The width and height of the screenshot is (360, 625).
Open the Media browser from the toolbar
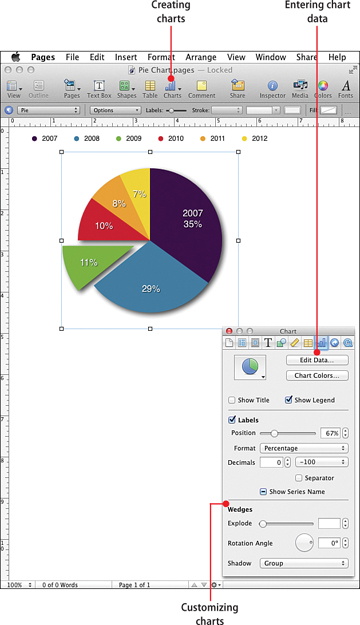[300, 89]
